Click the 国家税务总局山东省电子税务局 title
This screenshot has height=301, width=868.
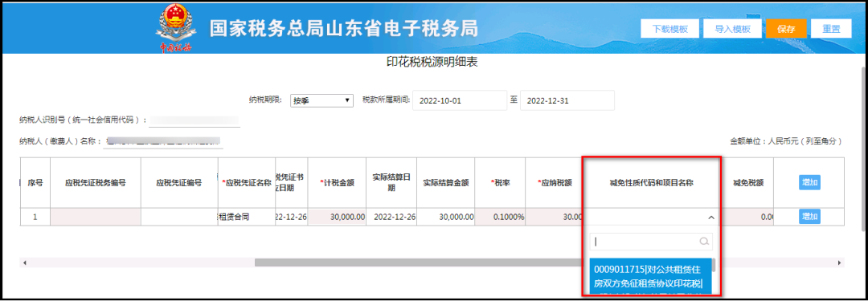pyautogui.click(x=344, y=29)
